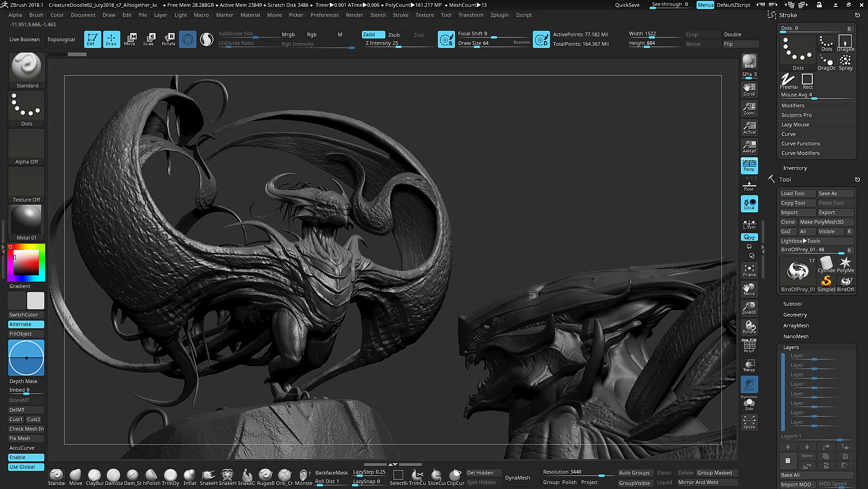Open the Xpose view icon
Screen dimensions: 868x489
(749, 422)
